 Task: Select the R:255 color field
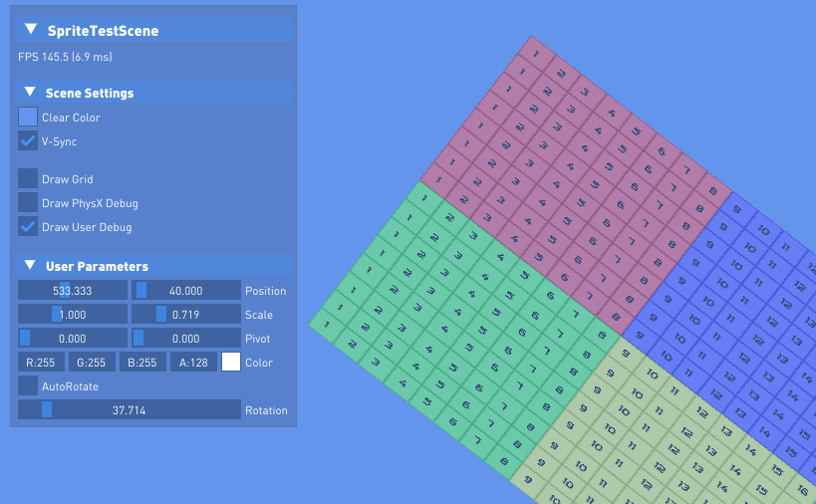tap(41, 362)
